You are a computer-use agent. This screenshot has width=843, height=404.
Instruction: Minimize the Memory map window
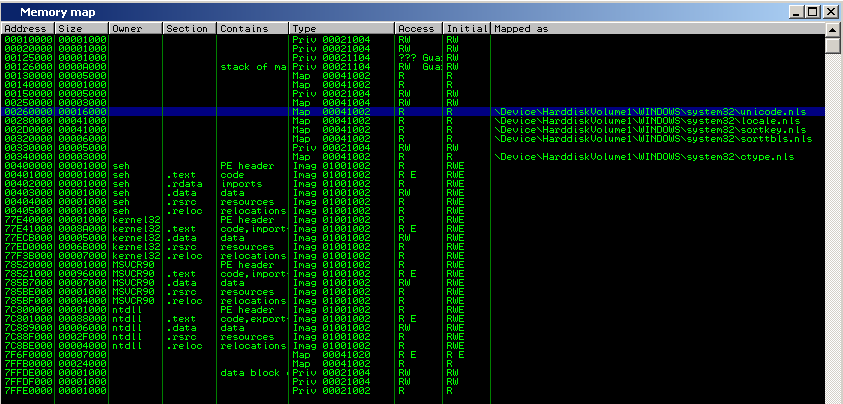pyautogui.click(x=798, y=12)
